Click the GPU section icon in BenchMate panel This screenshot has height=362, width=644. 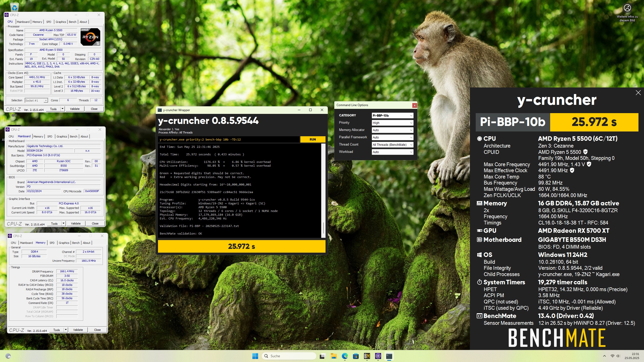click(x=479, y=231)
